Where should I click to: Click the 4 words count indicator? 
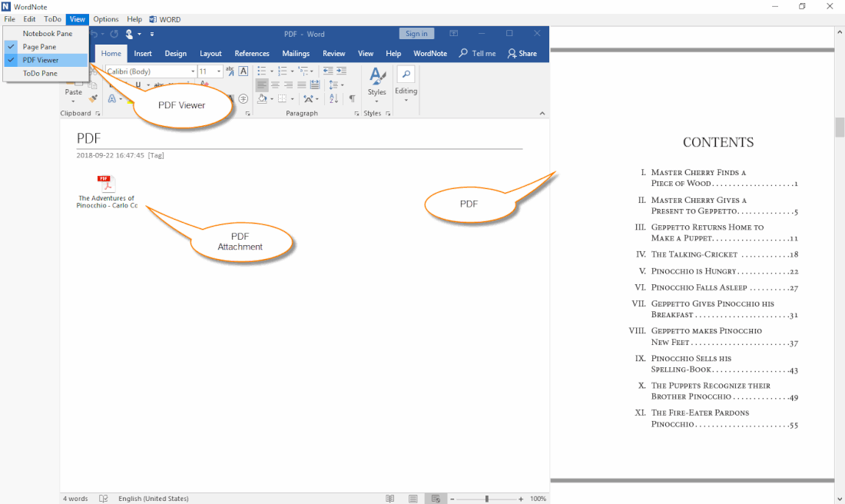(75, 499)
